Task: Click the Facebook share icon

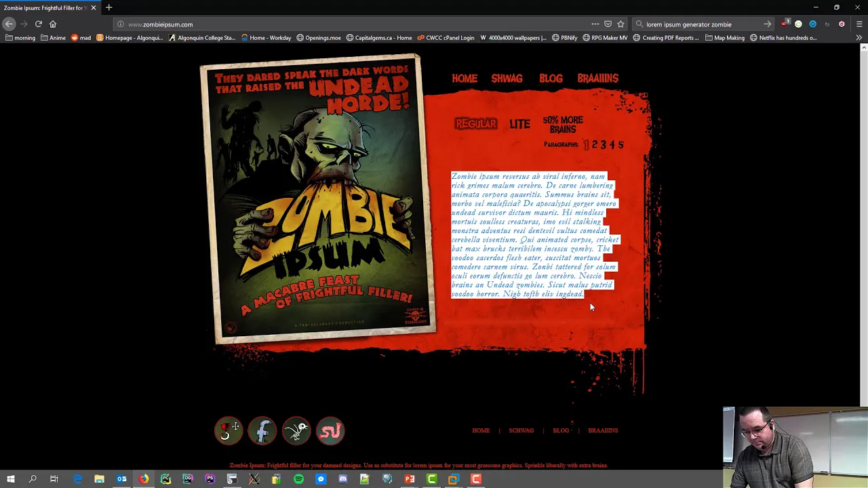Action: (262, 430)
